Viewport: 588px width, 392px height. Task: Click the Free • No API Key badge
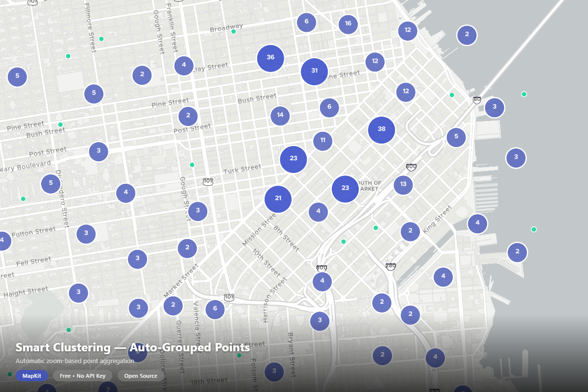83,376
